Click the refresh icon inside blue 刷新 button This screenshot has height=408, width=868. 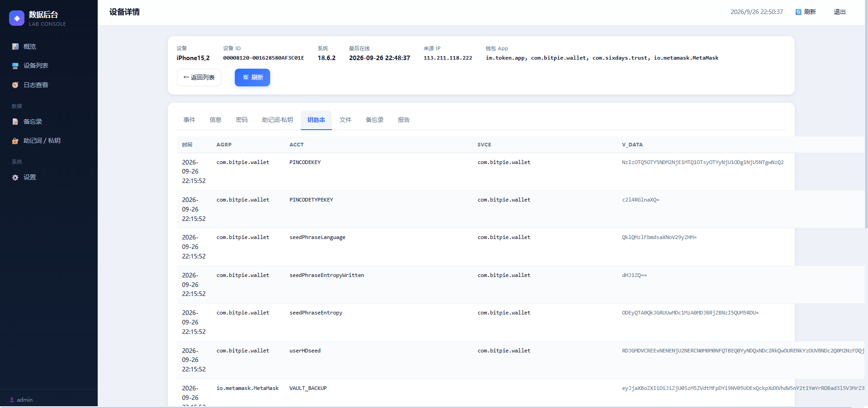tap(246, 77)
